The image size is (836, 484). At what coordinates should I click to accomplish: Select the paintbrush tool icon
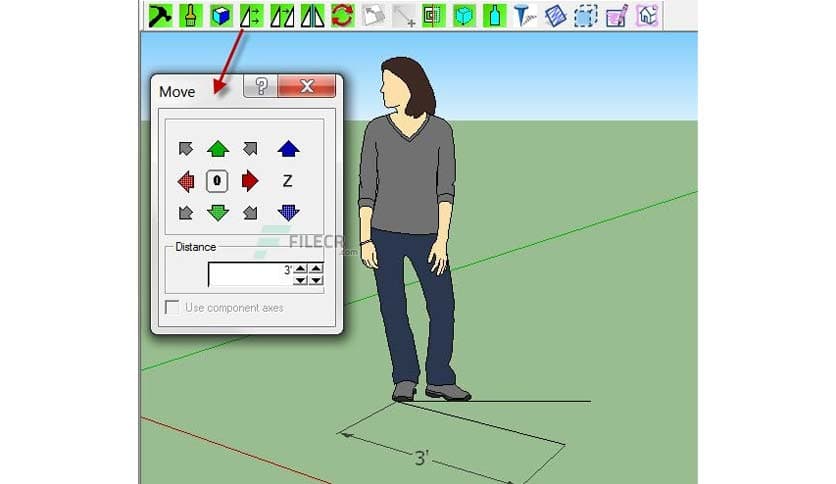(190, 15)
